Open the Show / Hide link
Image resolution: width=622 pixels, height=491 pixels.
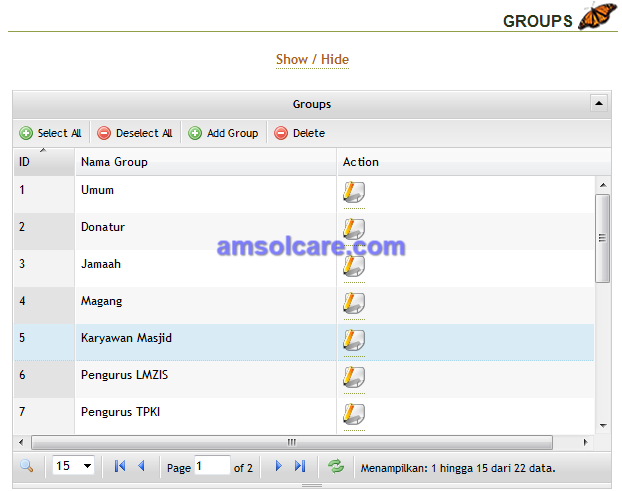tap(312, 59)
